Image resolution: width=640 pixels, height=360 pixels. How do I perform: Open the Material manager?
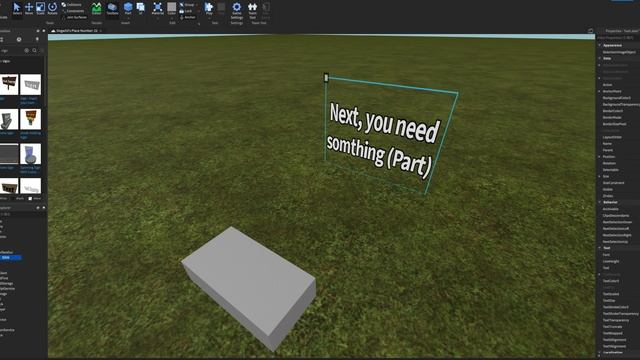pyautogui.click(x=158, y=9)
